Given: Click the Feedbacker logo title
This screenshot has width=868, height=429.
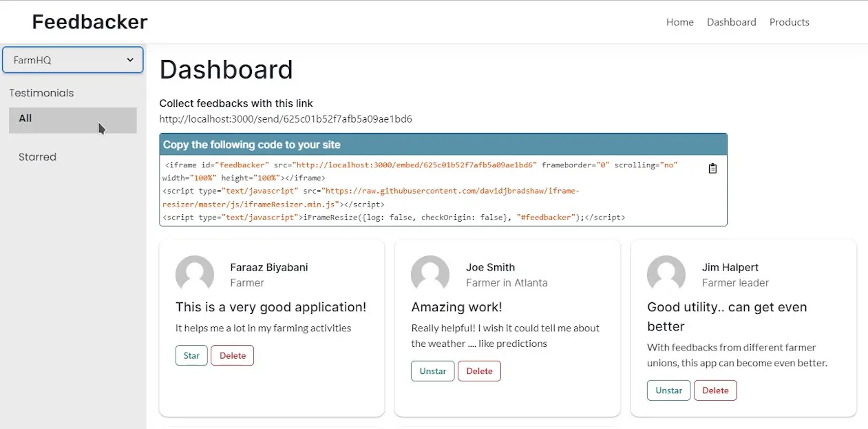Looking at the screenshot, I should [x=90, y=22].
